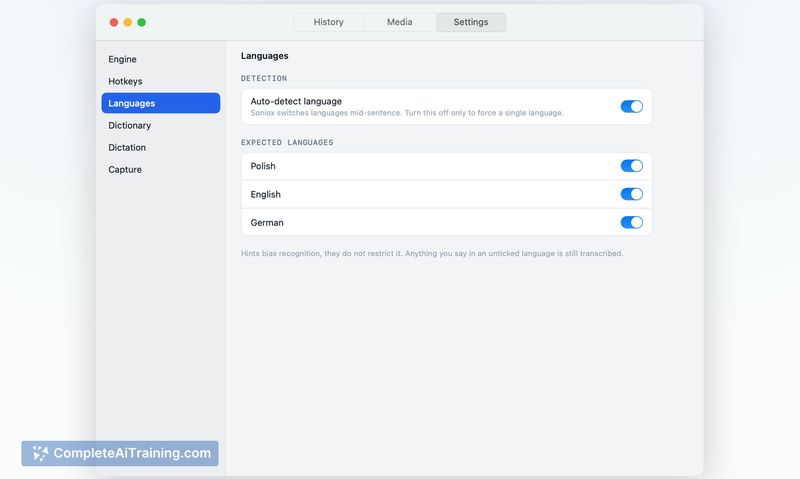Click the 'German' row label
Viewport: 800px width, 479px height.
[x=267, y=222]
